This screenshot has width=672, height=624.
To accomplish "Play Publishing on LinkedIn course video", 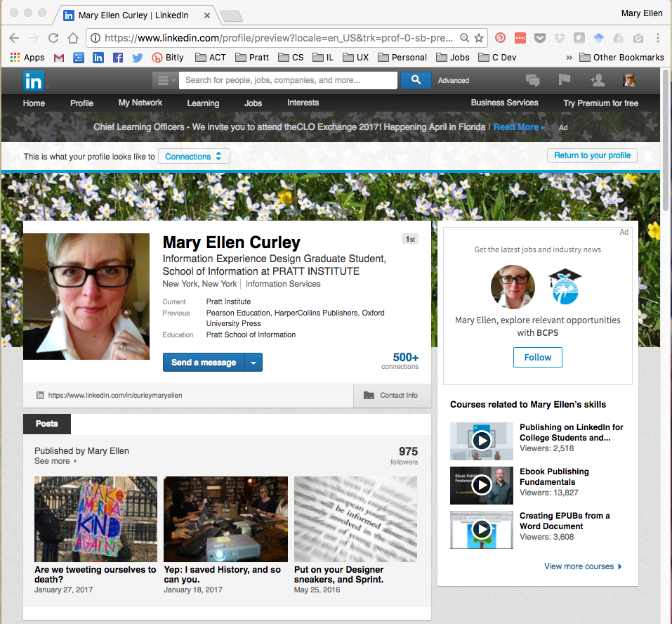I will coord(482,441).
